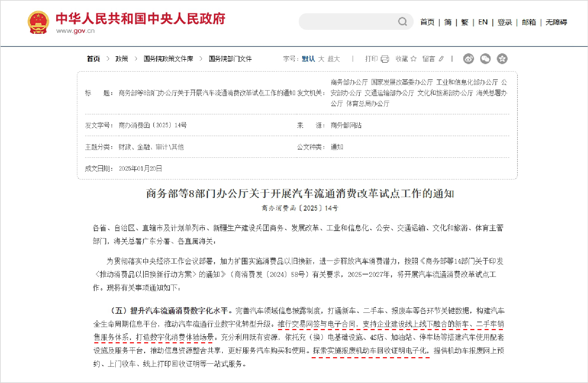
Task: Switch to Traditional Chinese with 繁
Action: 465,22
